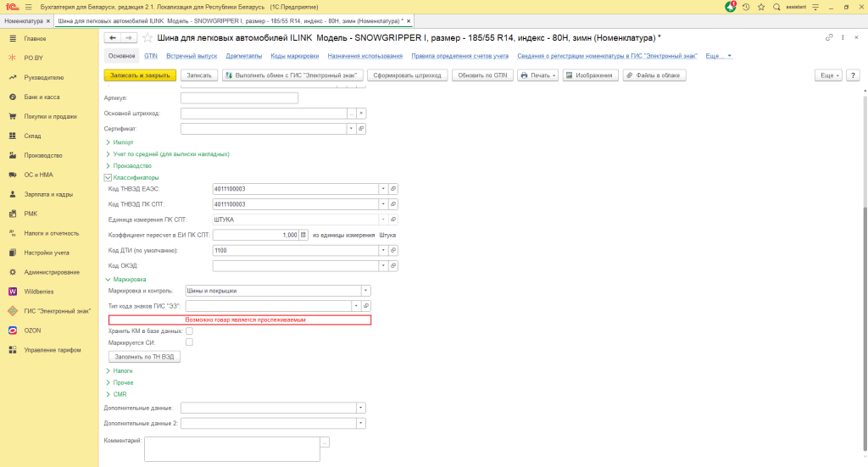
Task: Click Обновить по GTIN button
Action: click(x=482, y=75)
